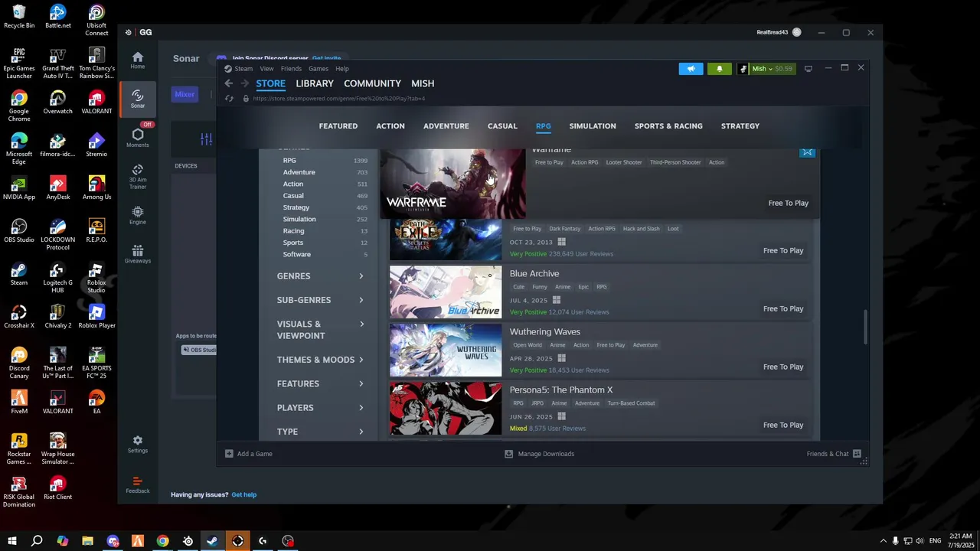Click Get help link in GG window
Viewport: 980px width, 551px height.
pos(244,495)
